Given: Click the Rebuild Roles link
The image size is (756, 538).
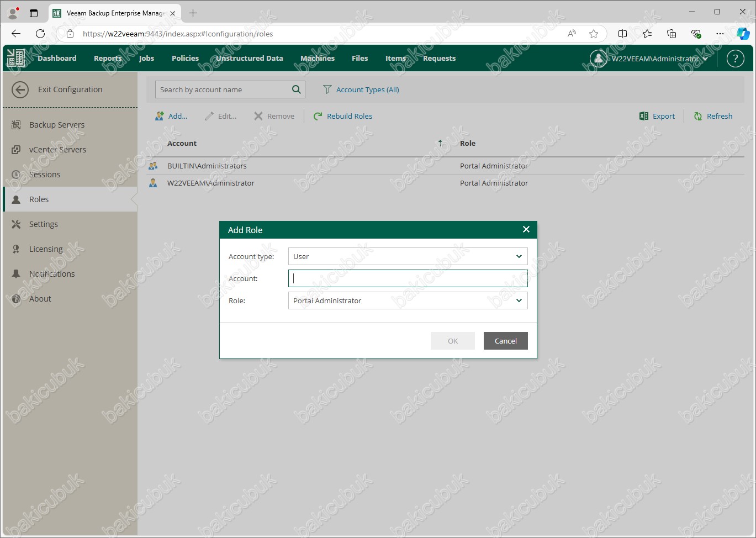Looking at the screenshot, I should click(350, 116).
